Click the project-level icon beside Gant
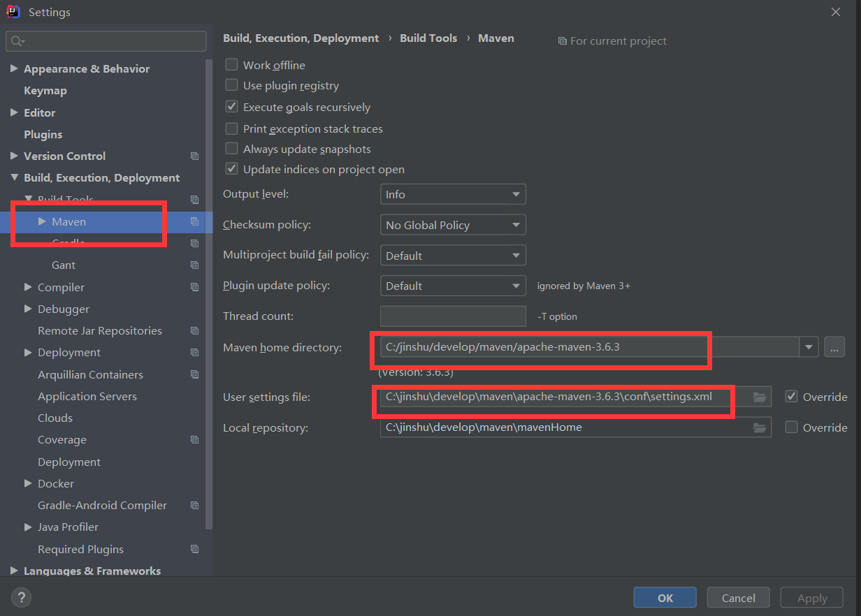The height and width of the screenshot is (616, 861). tap(194, 265)
